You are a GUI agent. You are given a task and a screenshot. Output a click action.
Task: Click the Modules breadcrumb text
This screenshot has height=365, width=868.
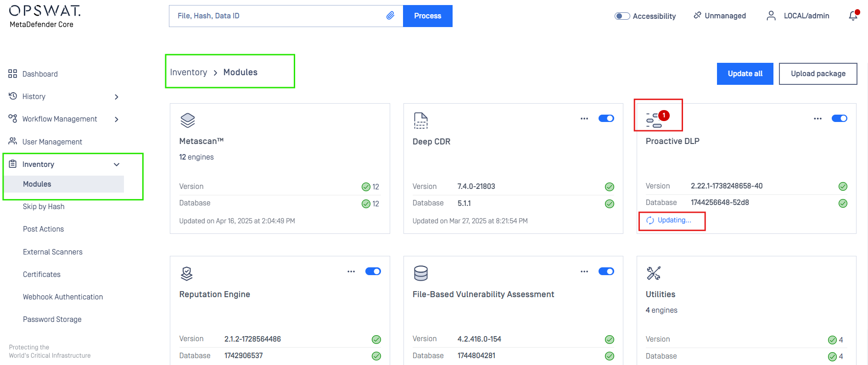241,72
